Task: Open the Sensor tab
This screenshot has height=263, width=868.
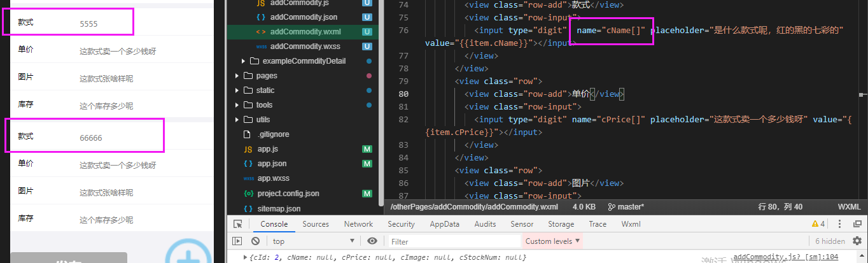Action: pyautogui.click(x=522, y=224)
